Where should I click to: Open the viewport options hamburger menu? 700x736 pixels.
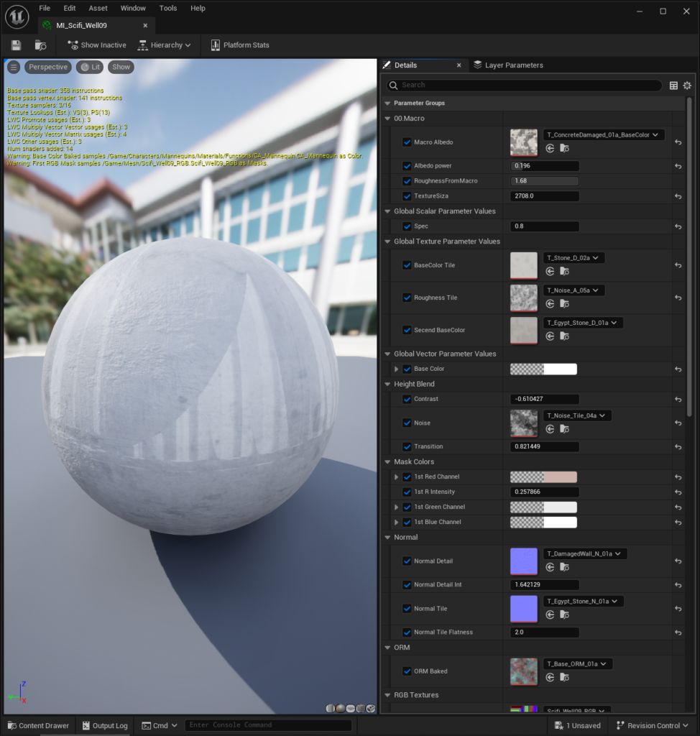pos(14,67)
